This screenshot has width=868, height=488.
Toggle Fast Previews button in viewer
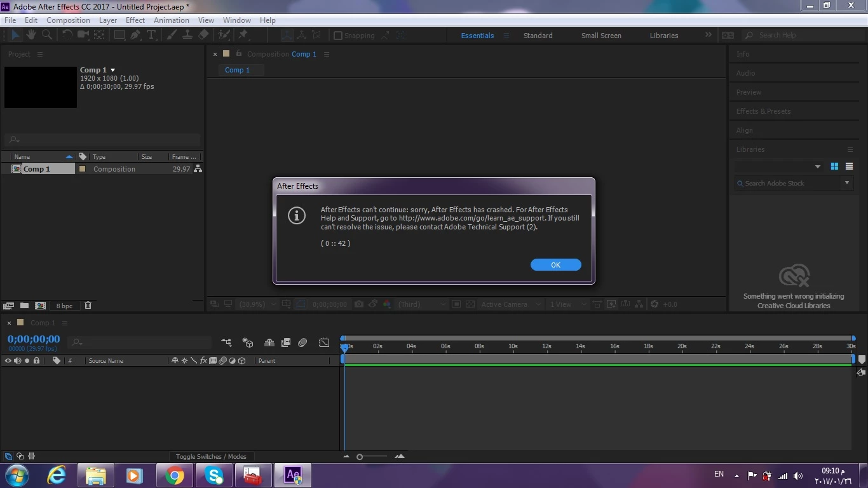pos(611,304)
